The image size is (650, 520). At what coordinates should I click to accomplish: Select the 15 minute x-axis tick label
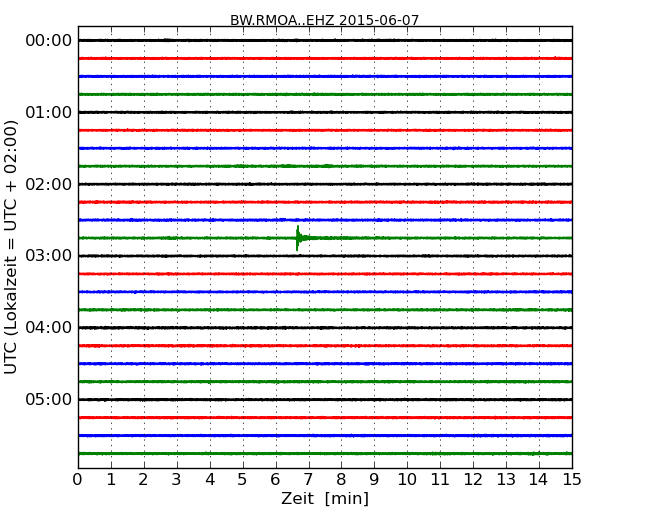point(572,479)
